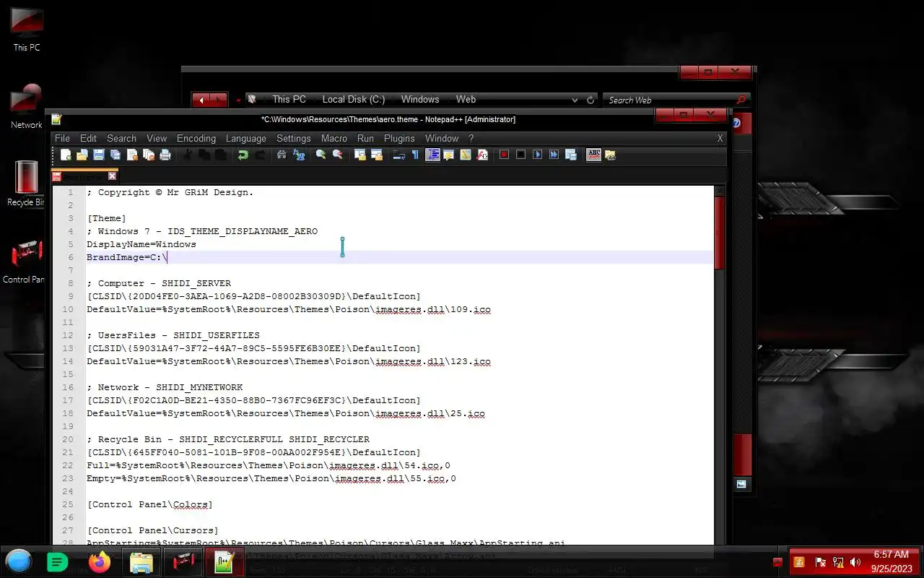The height and width of the screenshot is (578, 924).
Task: Open the Language menu
Action: tap(245, 138)
